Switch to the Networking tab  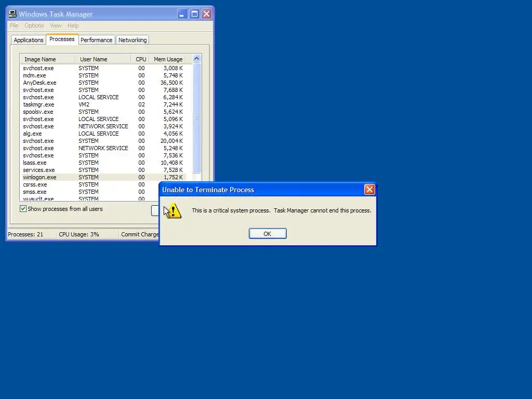[x=132, y=40]
